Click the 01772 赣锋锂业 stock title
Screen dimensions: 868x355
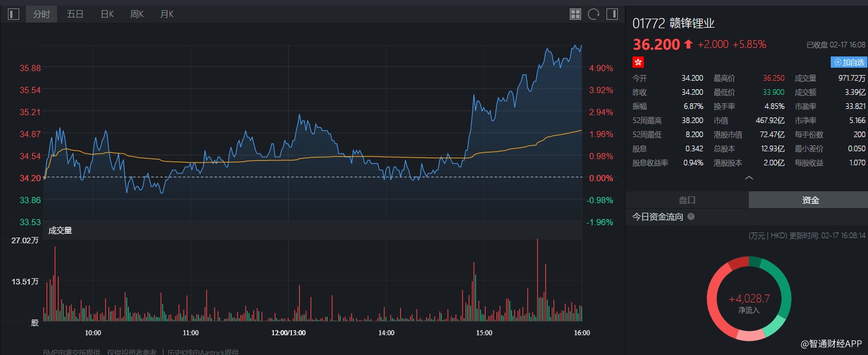coord(674,24)
